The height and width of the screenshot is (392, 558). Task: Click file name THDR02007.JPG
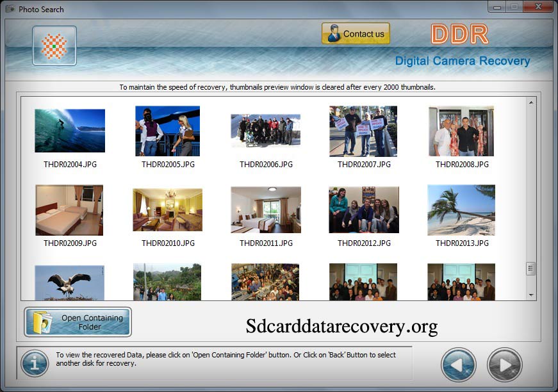[x=364, y=165]
